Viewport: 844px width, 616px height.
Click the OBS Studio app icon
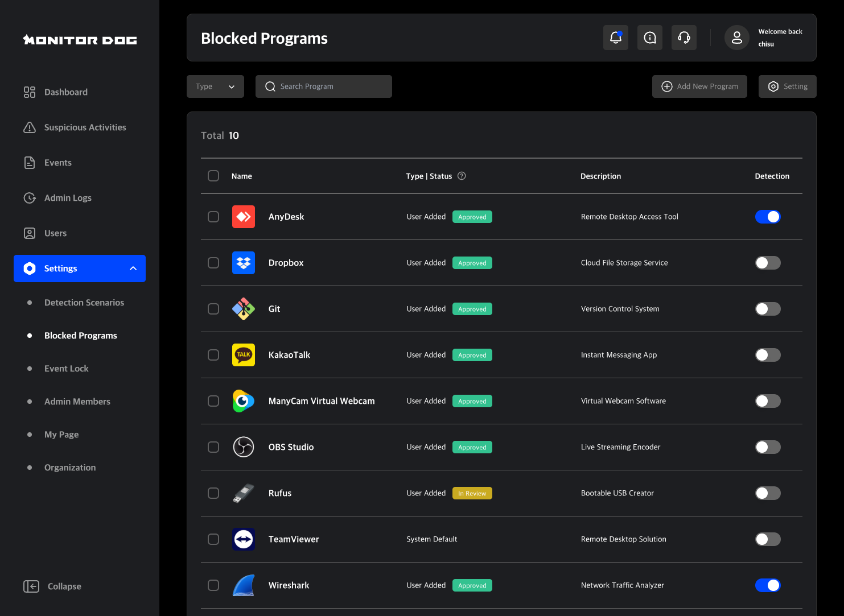244,447
